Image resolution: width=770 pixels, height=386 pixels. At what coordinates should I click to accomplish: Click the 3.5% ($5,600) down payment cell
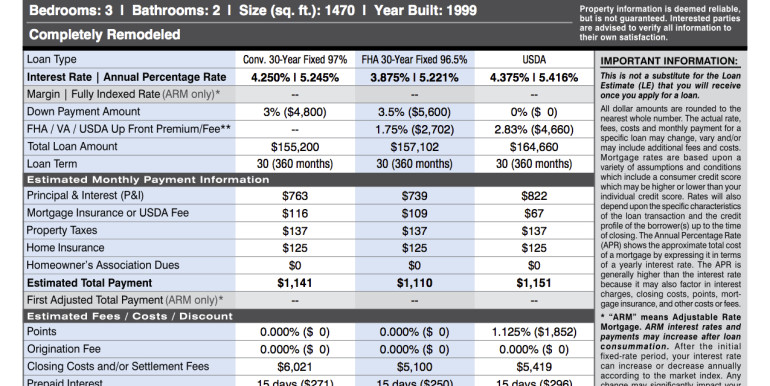click(414, 112)
